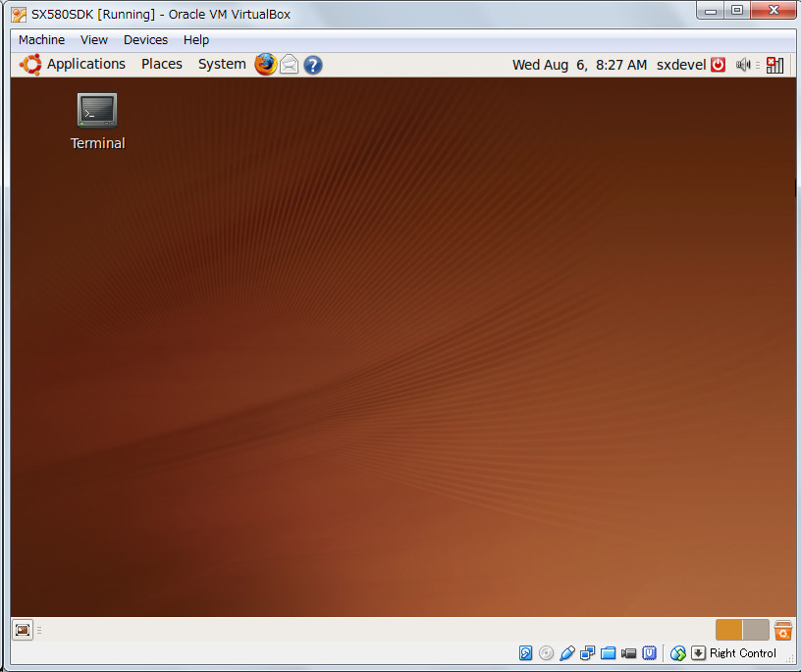The image size is (801, 672).
Task: Click the Right Control host key label
Action: tap(743, 653)
